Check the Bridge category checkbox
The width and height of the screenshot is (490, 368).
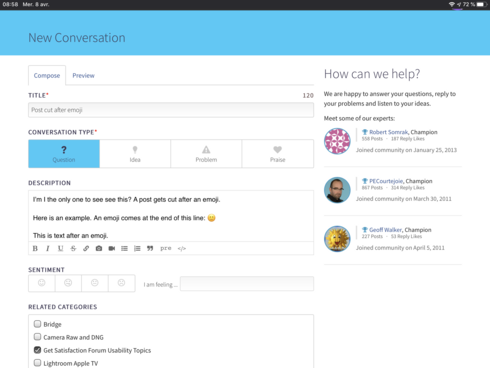pos(37,324)
